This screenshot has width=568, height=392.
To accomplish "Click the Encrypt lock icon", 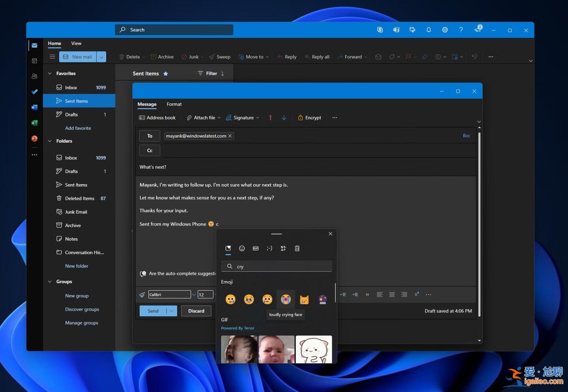I will [301, 118].
